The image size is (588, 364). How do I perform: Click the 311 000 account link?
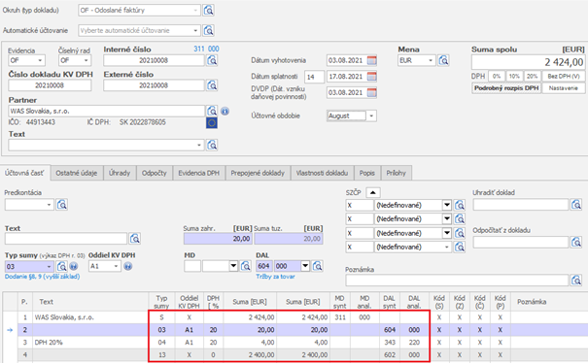pyautogui.click(x=206, y=50)
